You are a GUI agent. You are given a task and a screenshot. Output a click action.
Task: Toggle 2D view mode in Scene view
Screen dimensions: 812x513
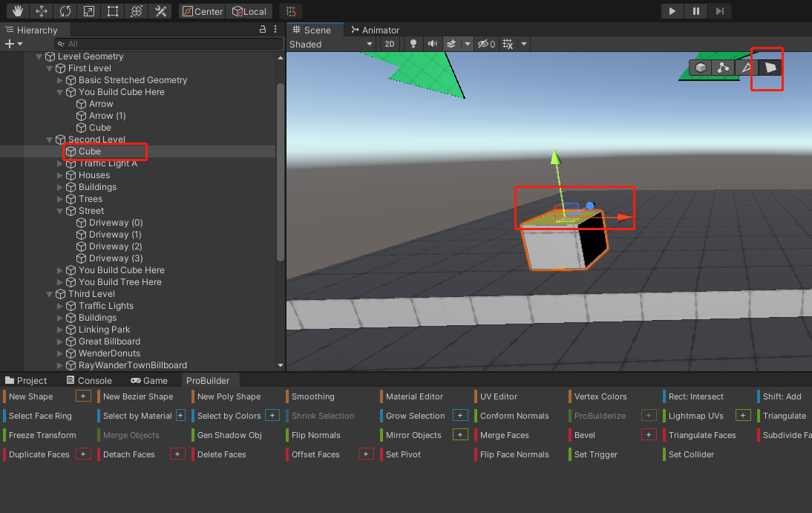[390, 44]
